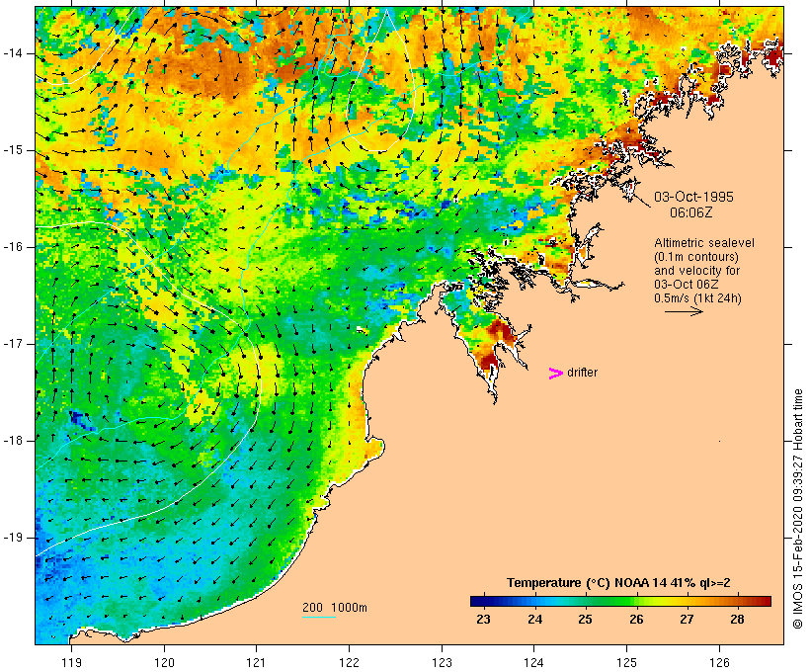Click the colorbar value 24
The image size is (810, 672).
535,620
